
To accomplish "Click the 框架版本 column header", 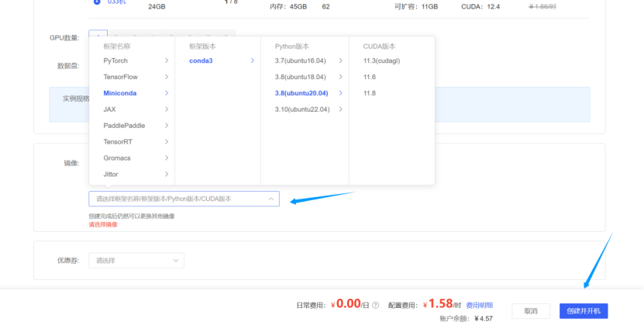I will 202,47.
